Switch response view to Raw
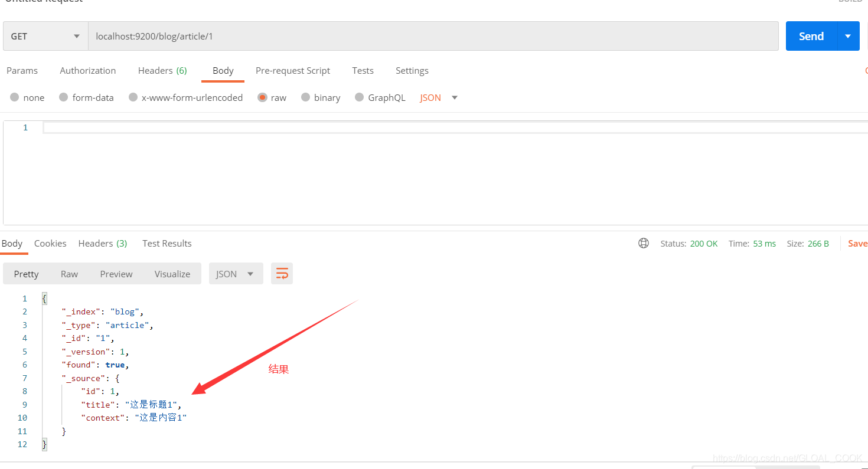 tap(69, 274)
